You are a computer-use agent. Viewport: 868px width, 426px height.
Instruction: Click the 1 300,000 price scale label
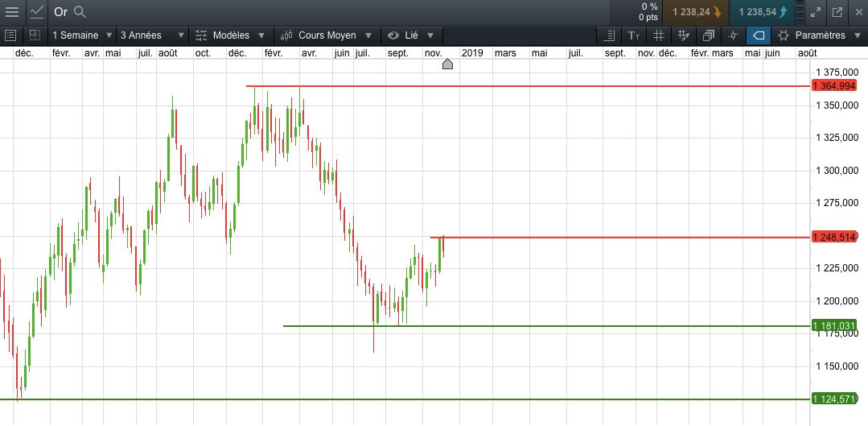click(837, 171)
